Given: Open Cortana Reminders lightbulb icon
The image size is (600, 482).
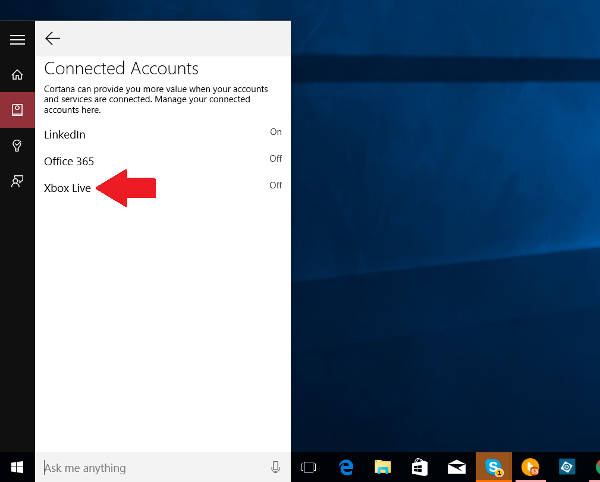Looking at the screenshot, I should point(17,145).
